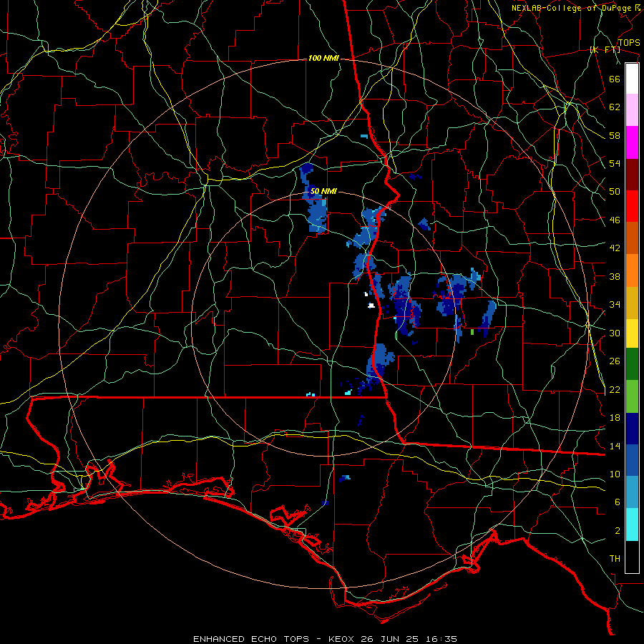Click the white swatch above 66 kft
This screenshot has width=644, height=644.
(632, 79)
